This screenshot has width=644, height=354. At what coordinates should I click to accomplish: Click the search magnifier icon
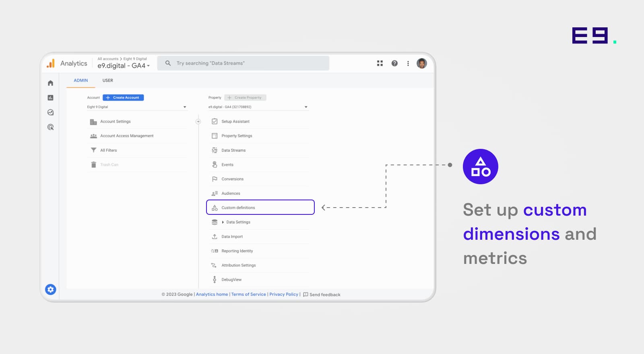pyautogui.click(x=168, y=63)
